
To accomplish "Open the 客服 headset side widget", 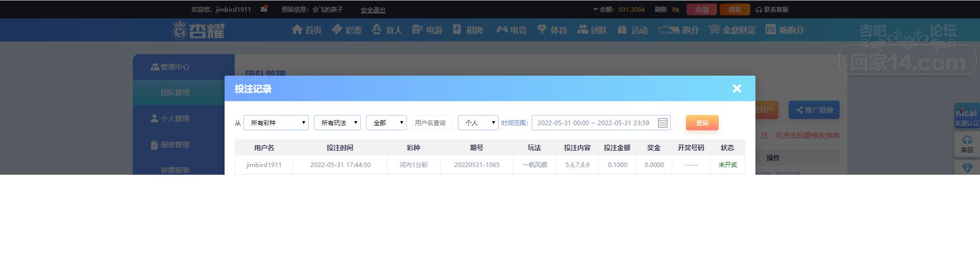I will pos(967,144).
